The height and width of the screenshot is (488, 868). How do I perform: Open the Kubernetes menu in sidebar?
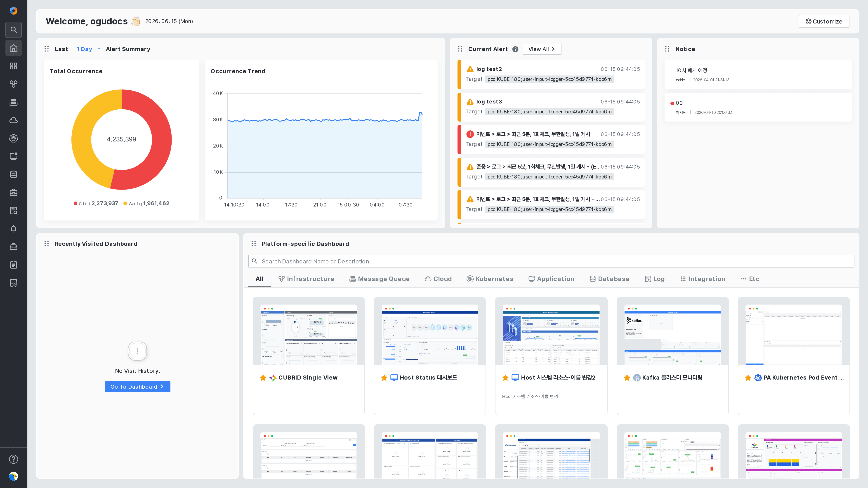[x=14, y=138]
